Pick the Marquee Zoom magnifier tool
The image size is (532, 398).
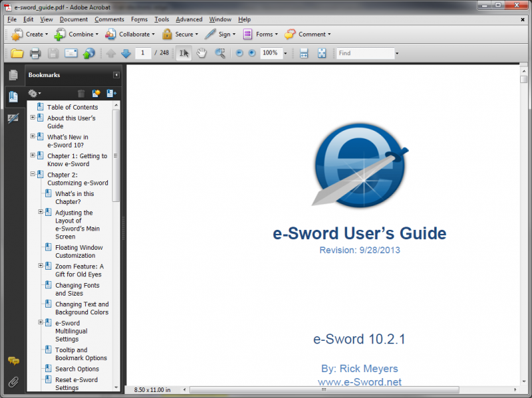click(220, 53)
